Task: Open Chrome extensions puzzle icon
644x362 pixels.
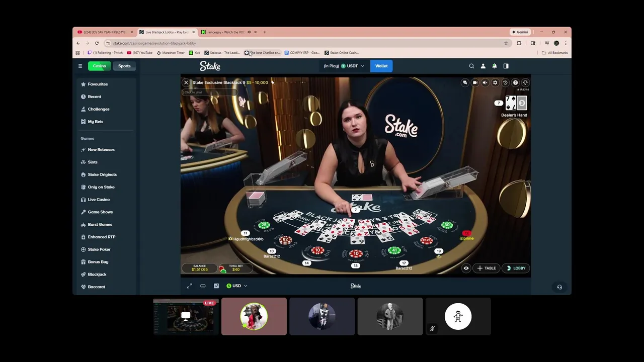Action: pos(519,43)
